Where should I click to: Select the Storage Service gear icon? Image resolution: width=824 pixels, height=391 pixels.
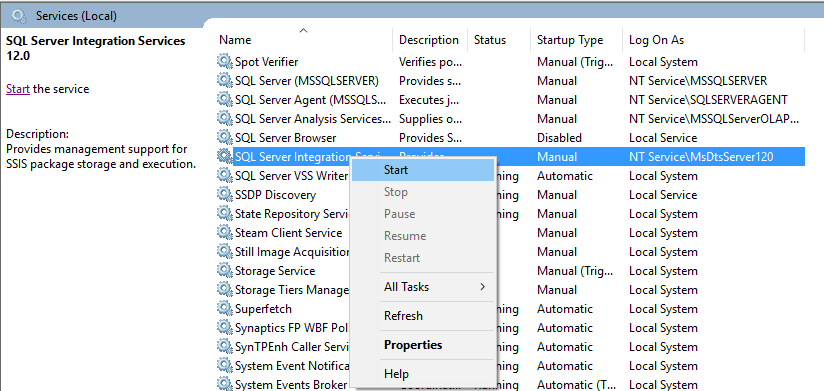tap(224, 271)
